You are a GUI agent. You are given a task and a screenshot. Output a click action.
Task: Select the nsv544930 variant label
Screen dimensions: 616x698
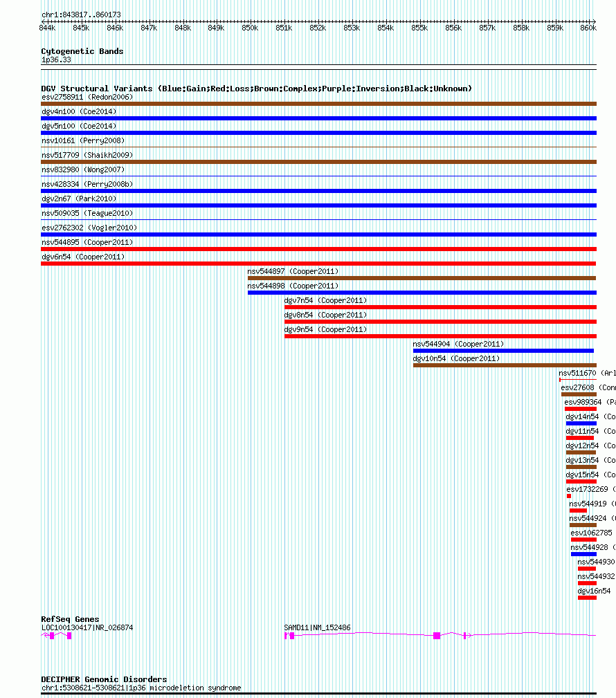pos(596,562)
